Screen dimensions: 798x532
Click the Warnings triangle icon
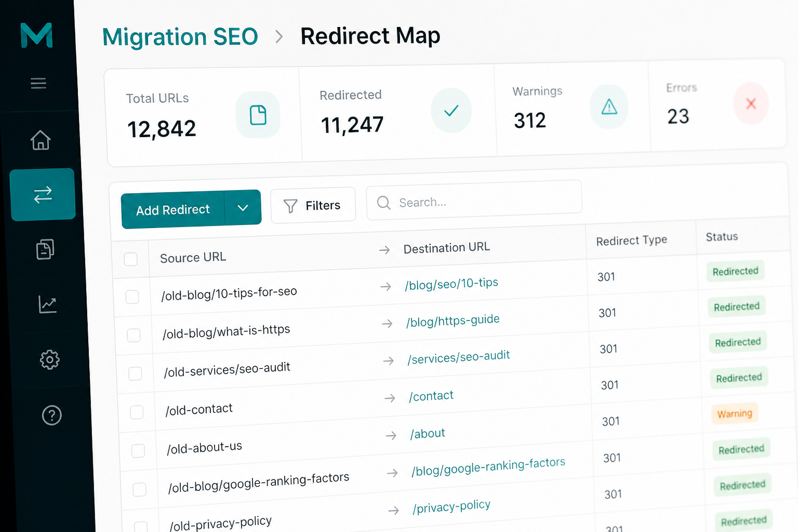[x=609, y=107]
